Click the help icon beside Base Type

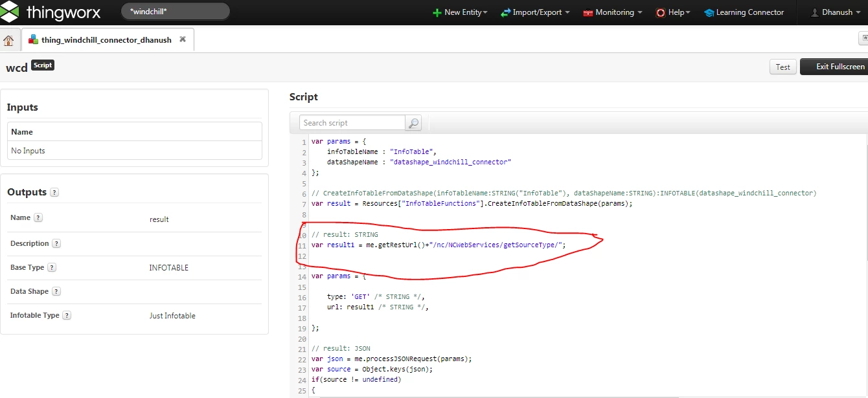point(52,267)
